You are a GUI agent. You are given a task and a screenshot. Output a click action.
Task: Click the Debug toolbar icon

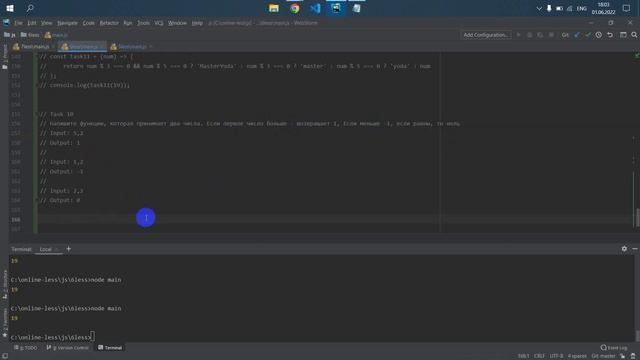(x=529, y=35)
